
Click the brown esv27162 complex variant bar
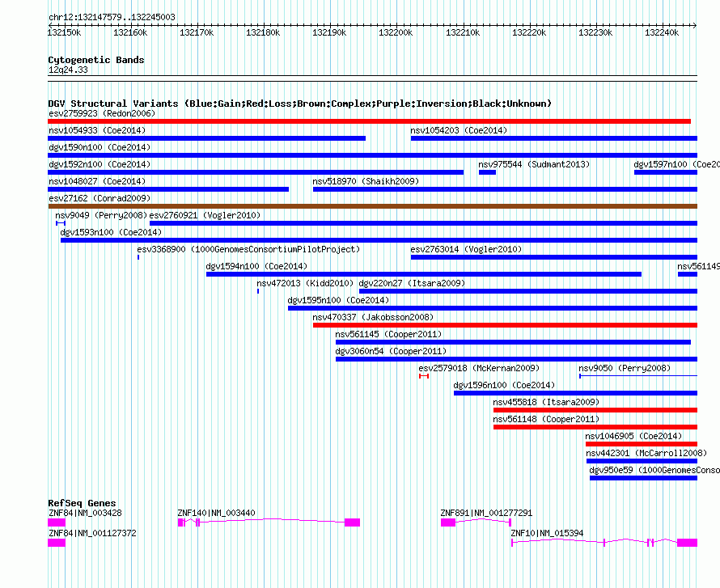(x=372, y=206)
